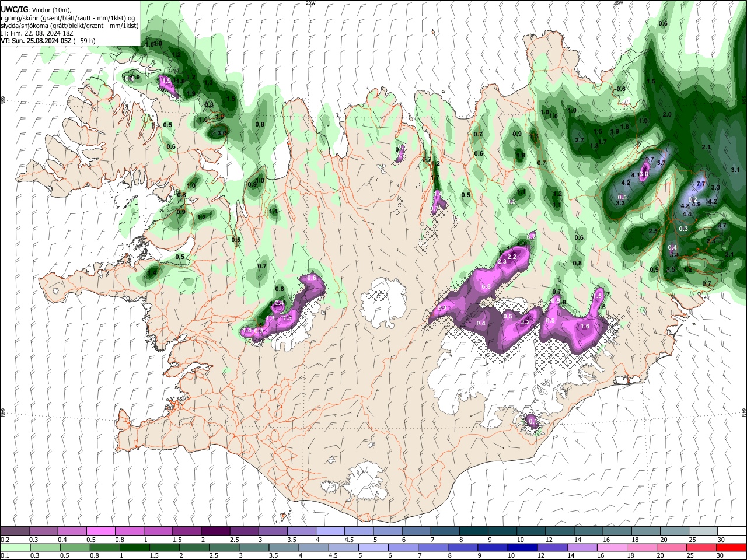Click the "7.7" precipitation value
Image resolution: width=747 pixels, height=560 pixels.
tap(701, 184)
